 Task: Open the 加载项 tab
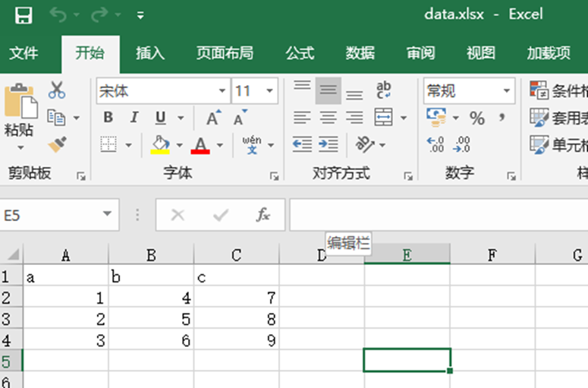coord(549,53)
